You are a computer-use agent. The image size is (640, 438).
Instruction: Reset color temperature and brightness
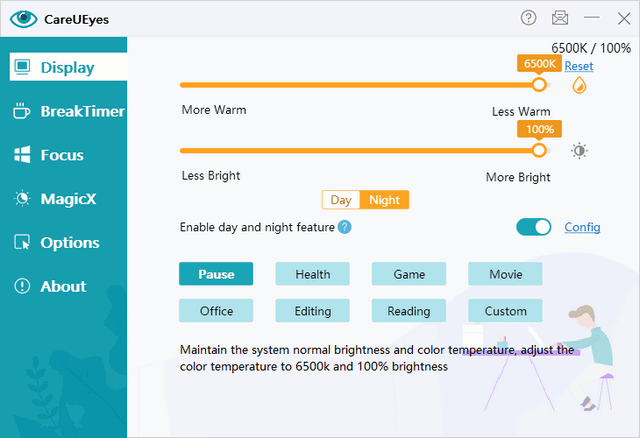[579, 66]
